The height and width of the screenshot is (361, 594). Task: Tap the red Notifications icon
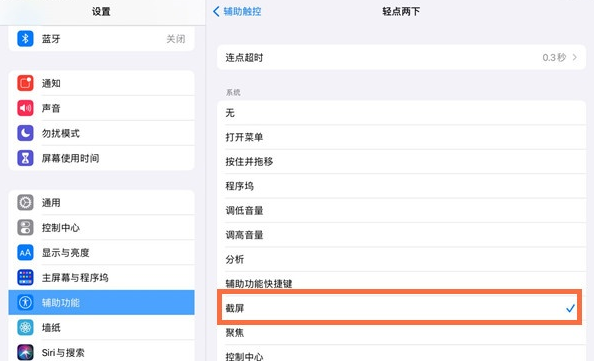point(25,83)
